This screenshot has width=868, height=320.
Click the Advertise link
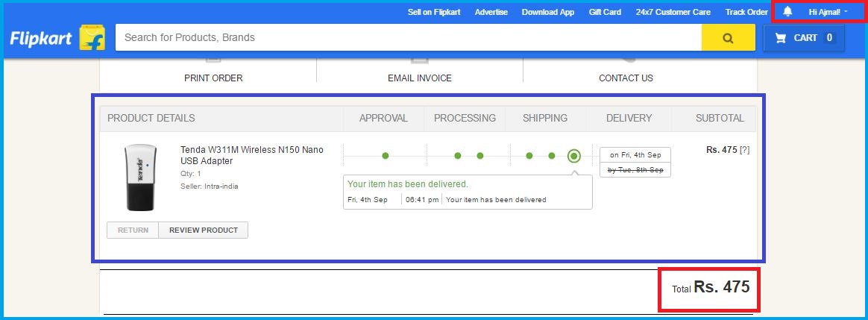[x=491, y=12]
